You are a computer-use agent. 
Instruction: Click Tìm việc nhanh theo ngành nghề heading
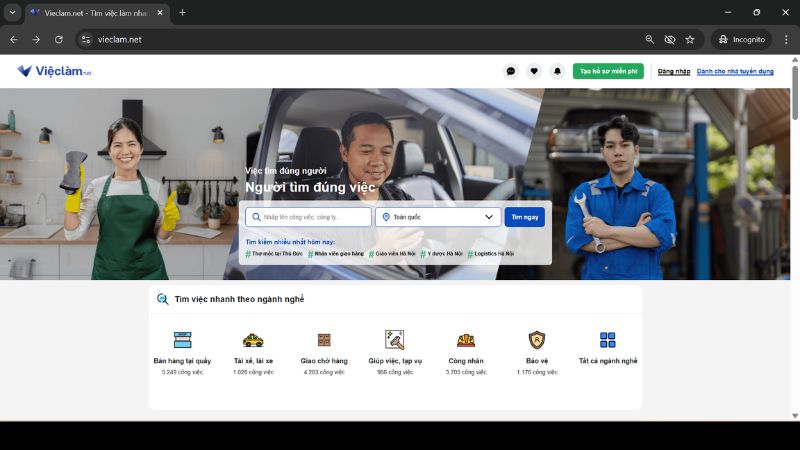[239, 299]
